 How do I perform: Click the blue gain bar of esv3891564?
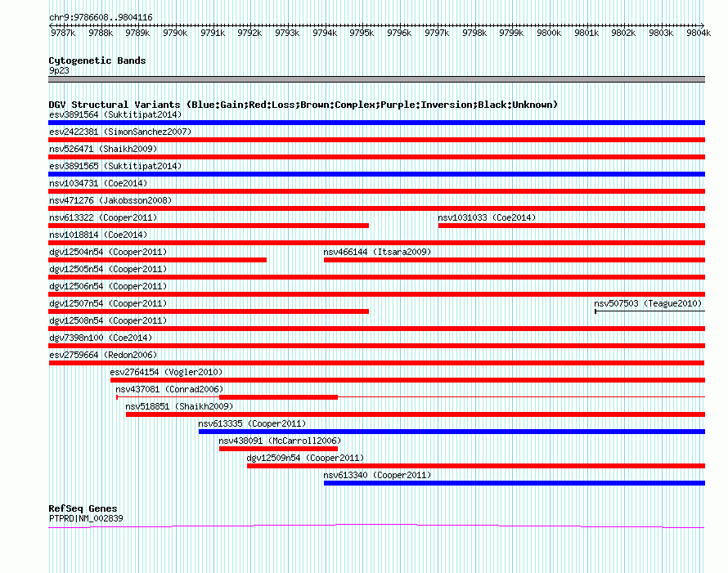pyautogui.click(x=376, y=123)
